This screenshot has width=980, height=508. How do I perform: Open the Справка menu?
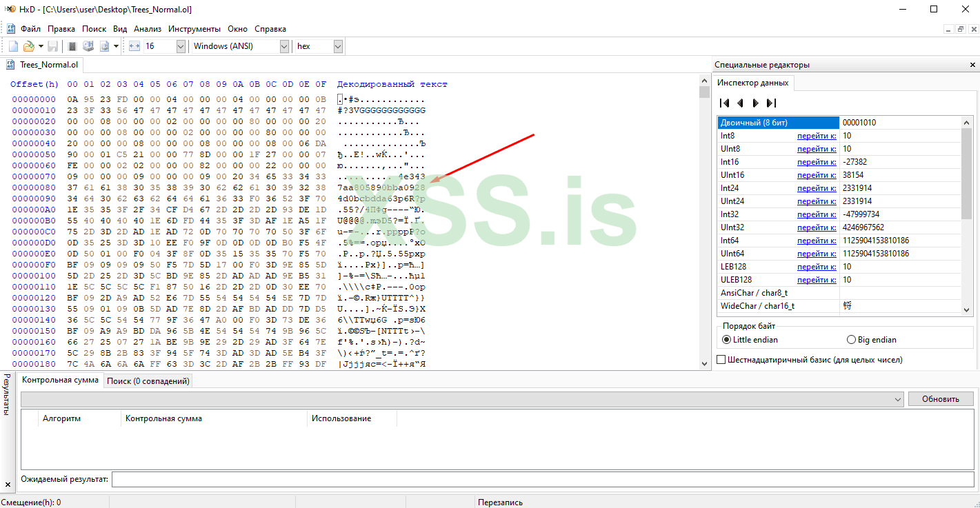pos(270,29)
